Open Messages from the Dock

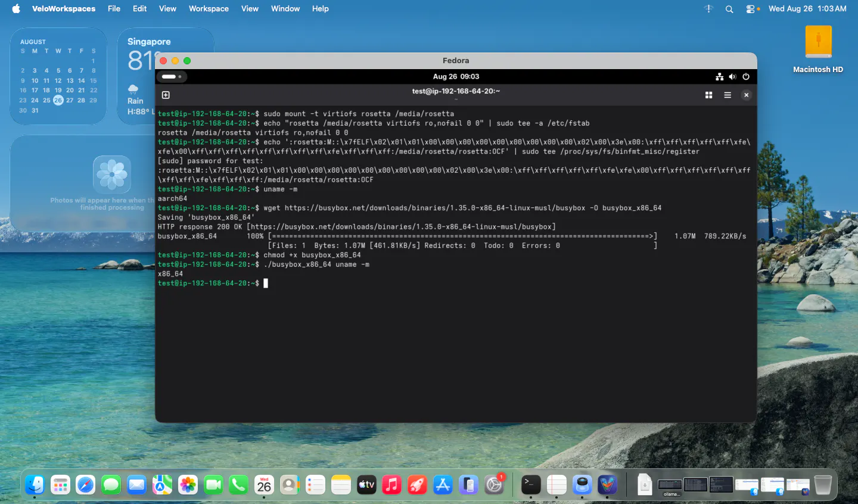[111, 485]
